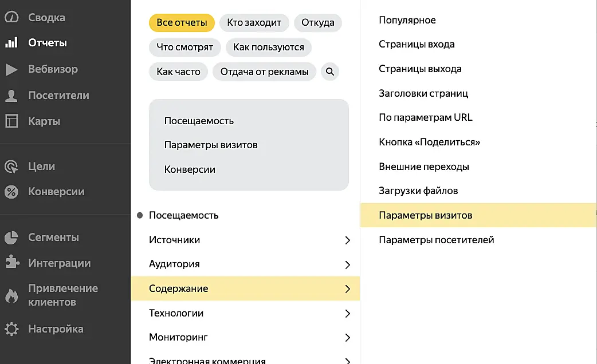597x364 pixels.
Task: Expand the Аудитория submenu arrow
Action: point(347,264)
